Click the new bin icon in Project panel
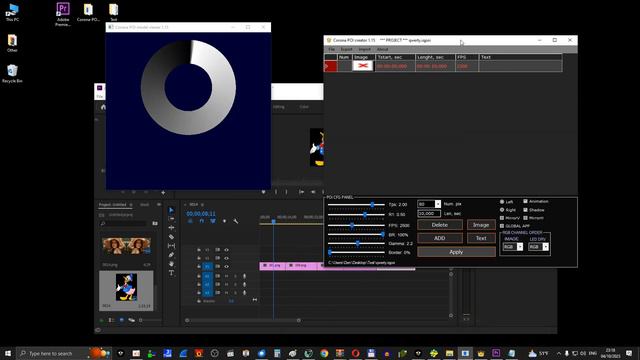The width and height of the screenshot is (640, 360). coord(155,223)
